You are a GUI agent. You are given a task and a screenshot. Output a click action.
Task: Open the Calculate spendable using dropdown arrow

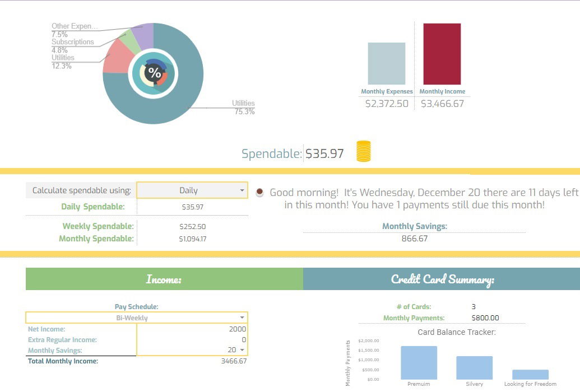pos(242,190)
